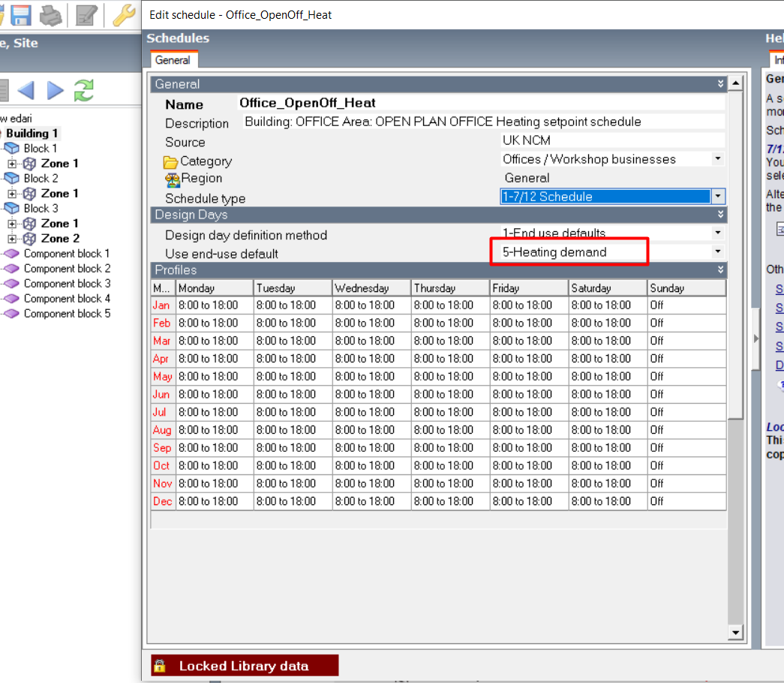Select Building 1 in the tree
Image resolution: width=784 pixels, height=683 pixels.
[32, 133]
